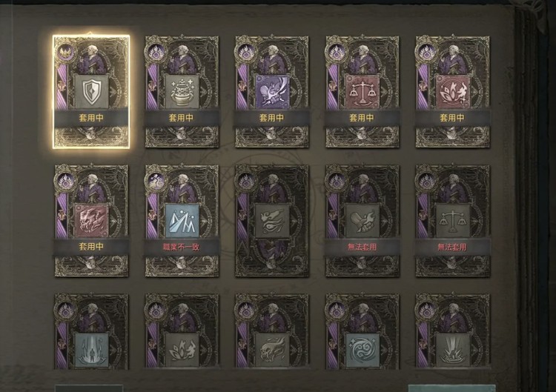Pick the gray ground impact card
The height and width of the screenshot is (392, 556).
[x=452, y=332]
